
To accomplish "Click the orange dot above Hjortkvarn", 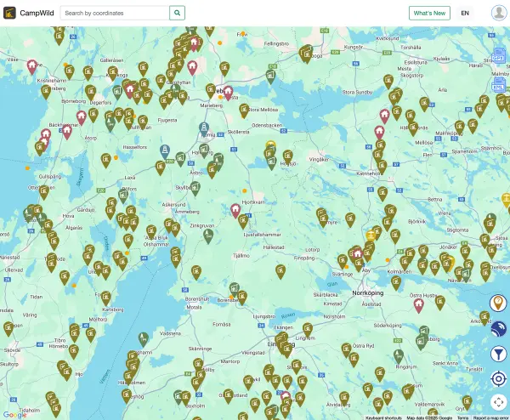I will (244, 190).
